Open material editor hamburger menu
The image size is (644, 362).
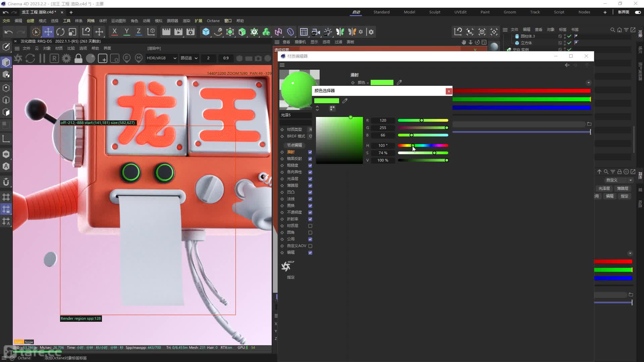[x=282, y=65]
